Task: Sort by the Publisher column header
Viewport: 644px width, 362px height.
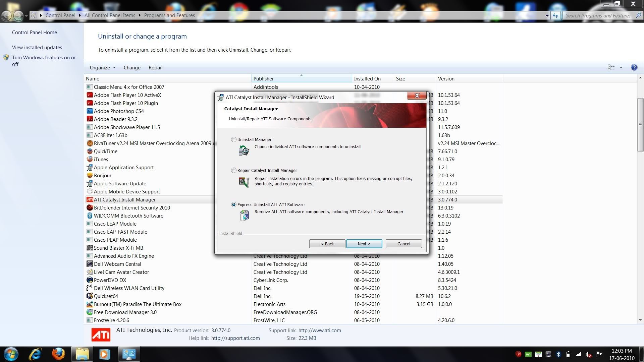Action: [302, 78]
